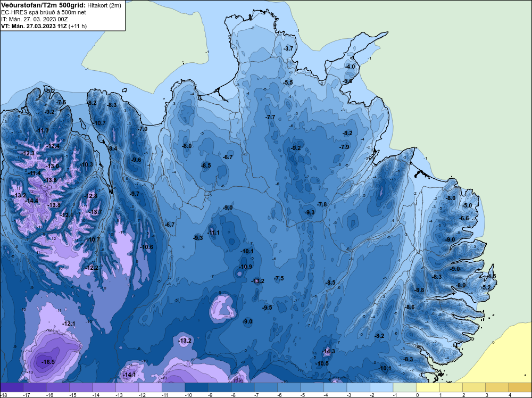Select the -8.8 temperature label
The height and width of the screenshot is (398, 532).
[x=419, y=290]
